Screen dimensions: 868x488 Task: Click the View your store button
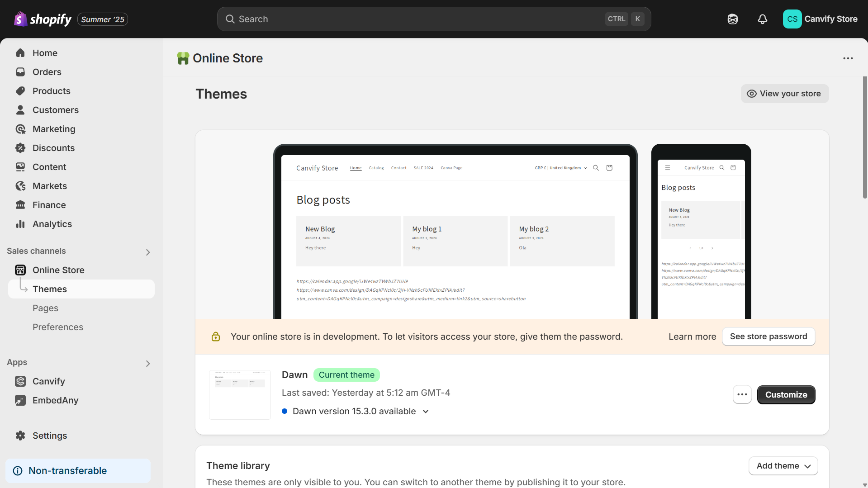coord(784,94)
